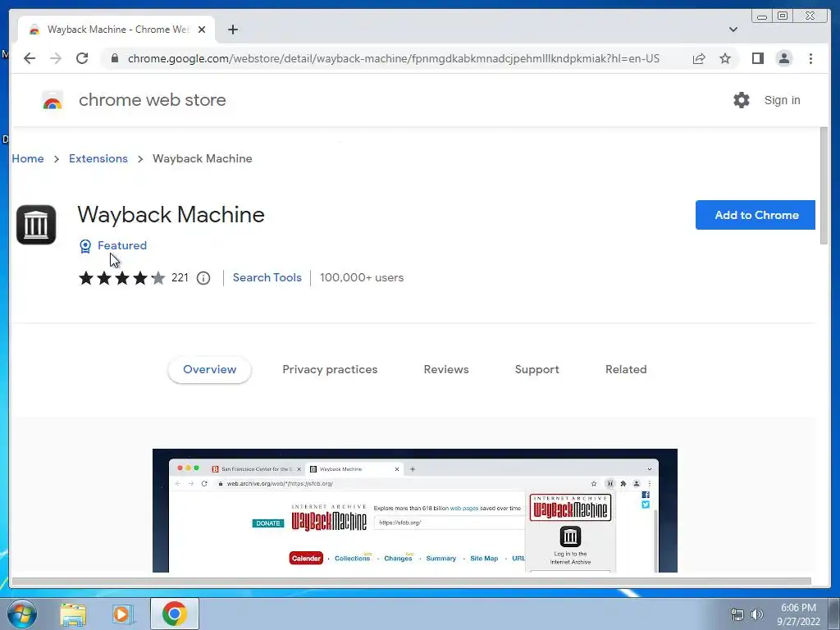This screenshot has width=840, height=630.
Task: Open the network tray icon
Action: point(737,615)
